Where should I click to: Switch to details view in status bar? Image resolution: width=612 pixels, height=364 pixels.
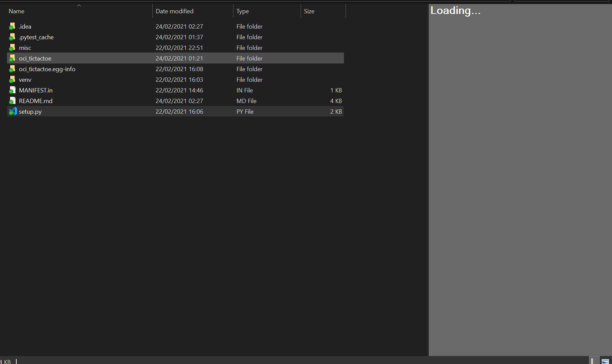(x=594, y=361)
